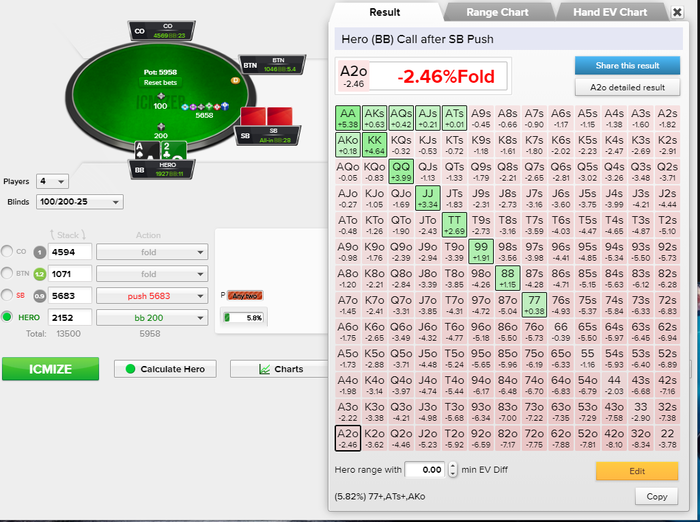
Task: Click Hero's two of clubs card
Action: pyautogui.click(x=173, y=150)
